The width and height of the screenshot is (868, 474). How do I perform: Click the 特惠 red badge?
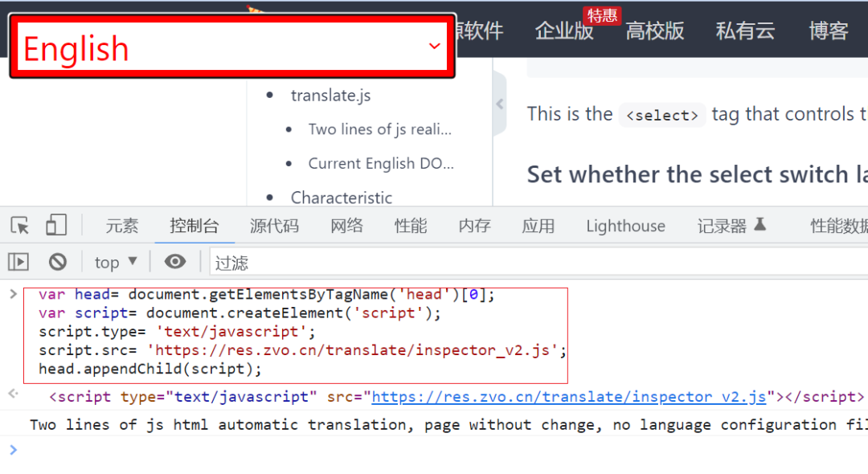pyautogui.click(x=602, y=15)
